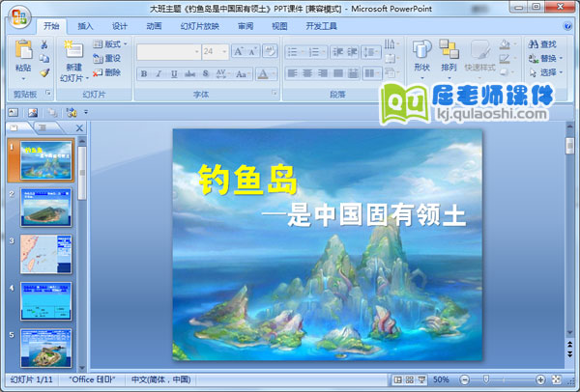
Task: Decrease the list indent level
Action: point(337,52)
